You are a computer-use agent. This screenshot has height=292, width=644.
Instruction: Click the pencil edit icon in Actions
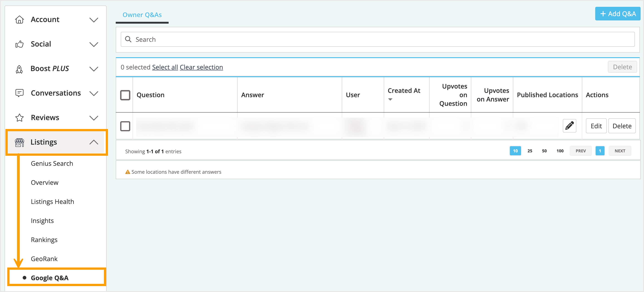point(569,126)
